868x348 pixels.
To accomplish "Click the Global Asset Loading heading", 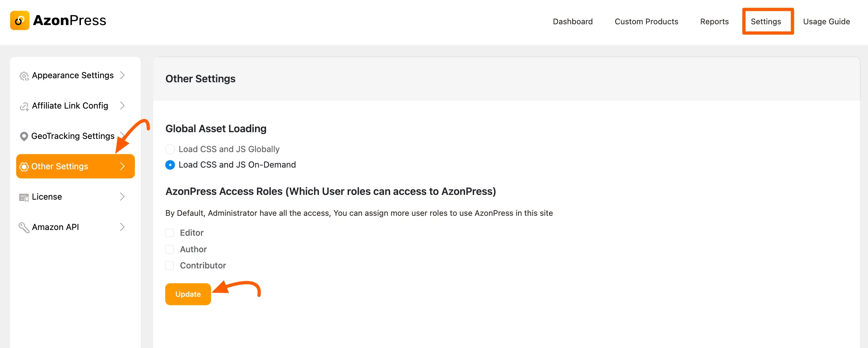I will pos(216,129).
